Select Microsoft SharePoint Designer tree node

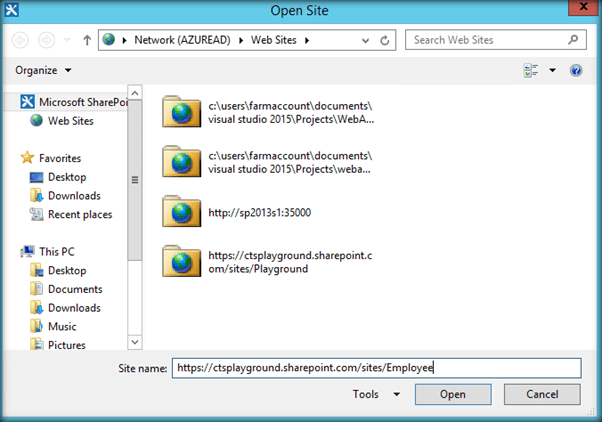pos(73,102)
